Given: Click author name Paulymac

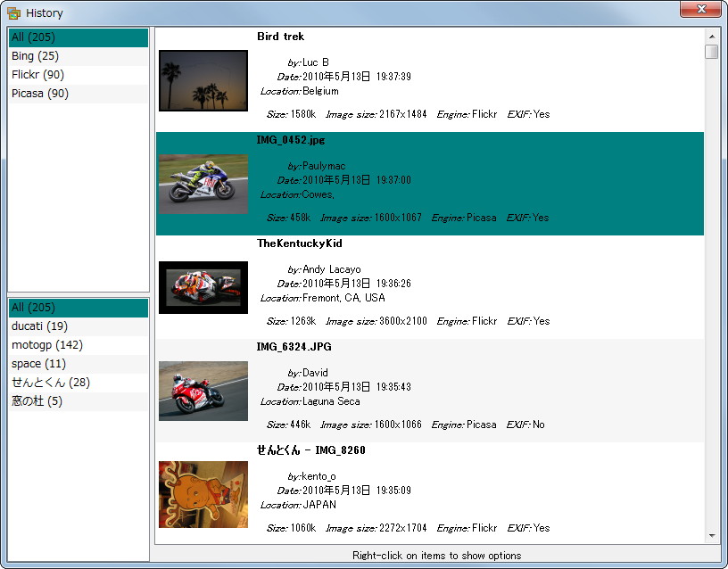Looking at the screenshot, I should 324,166.
